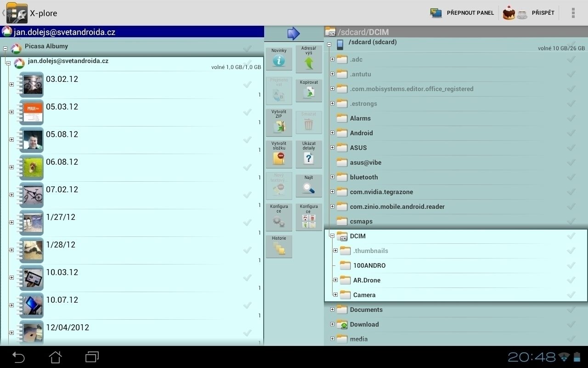The height and width of the screenshot is (368, 588).
Task: Open the Najít magnifier search button
Action: point(309,185)
